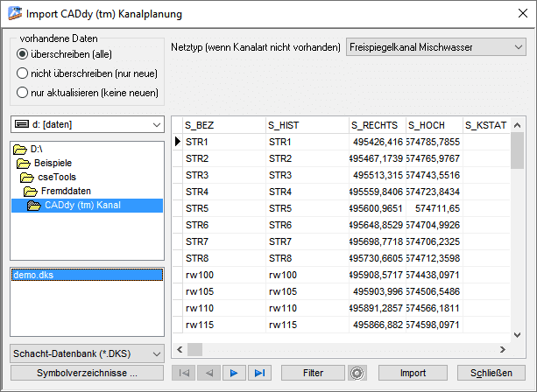Click the Symbolverzeichnisse ... button
The image size is (537, 392).
(x=88, y=373)
